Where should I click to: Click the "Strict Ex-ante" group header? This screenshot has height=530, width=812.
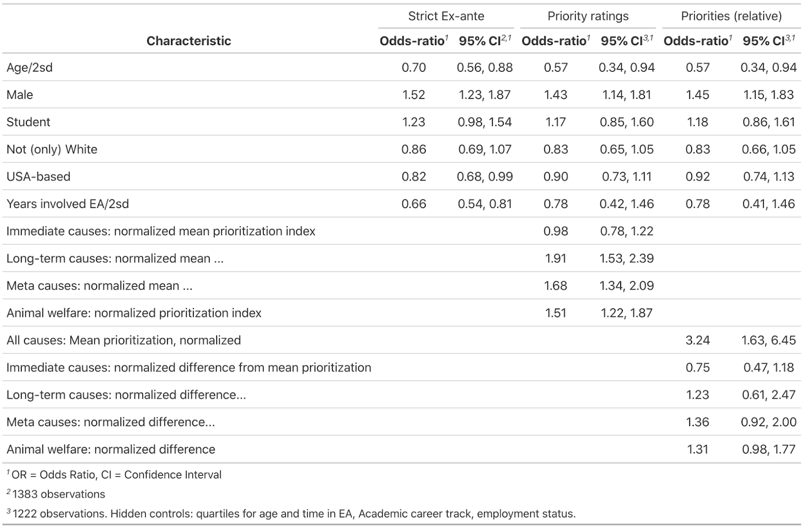pos(446,16)
